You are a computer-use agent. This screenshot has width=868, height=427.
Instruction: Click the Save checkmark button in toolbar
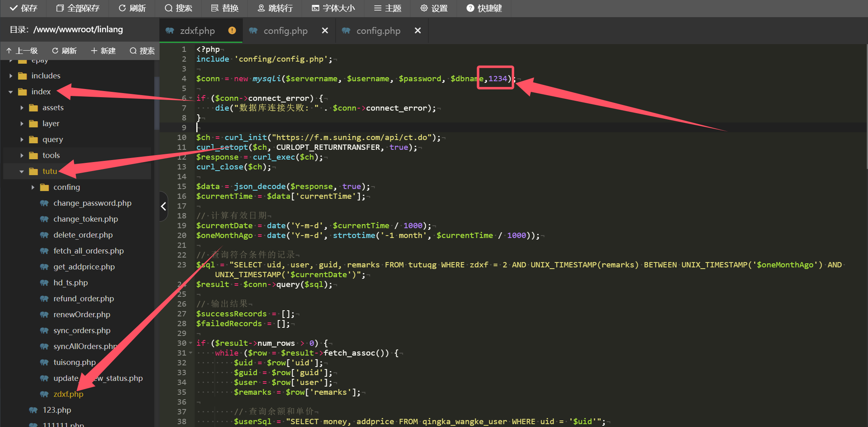23,8
